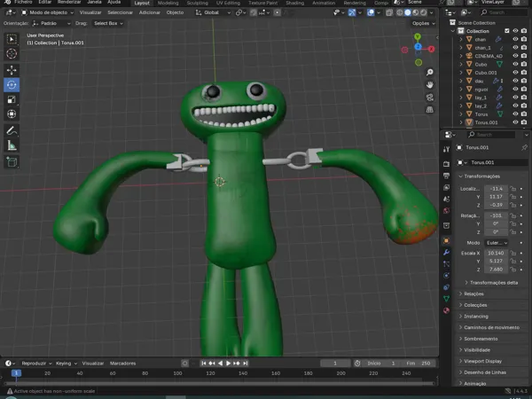532x399 pixels.
Task: Open the World properties tab
Action: coord(447,211)
